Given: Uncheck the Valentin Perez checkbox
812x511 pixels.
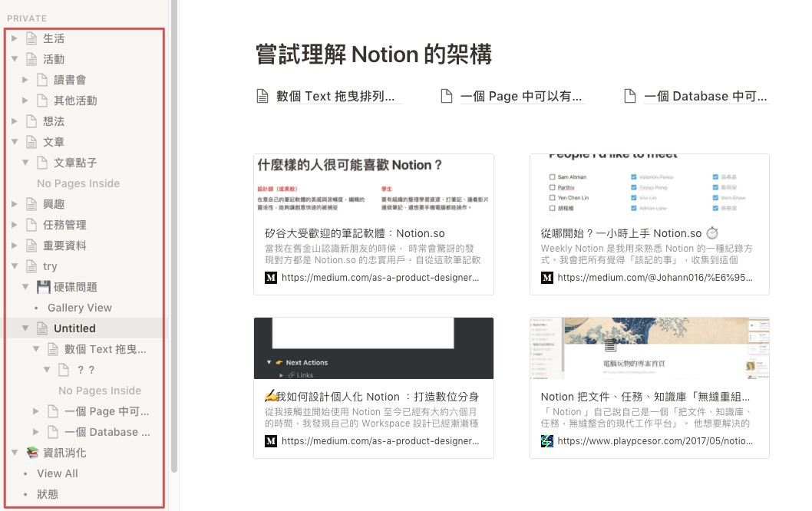Looking at the screenshot, I should pyautogui.click(x=632, y=177).
